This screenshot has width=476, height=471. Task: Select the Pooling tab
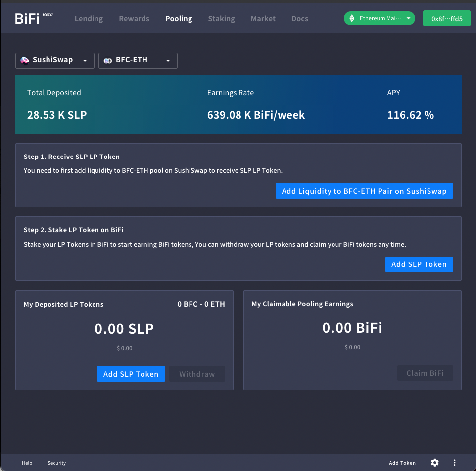click(179, 19)
